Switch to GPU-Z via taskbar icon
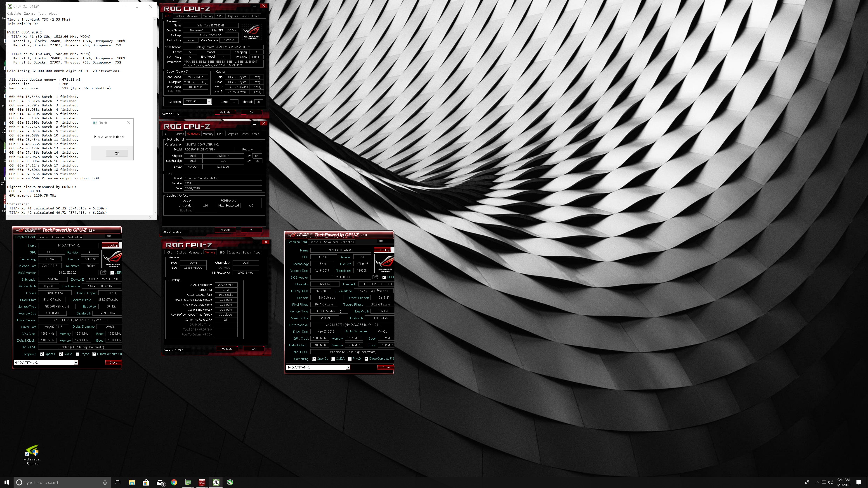Image resolution: width=868 pixels, height=488 pixels. pos(188,482)
